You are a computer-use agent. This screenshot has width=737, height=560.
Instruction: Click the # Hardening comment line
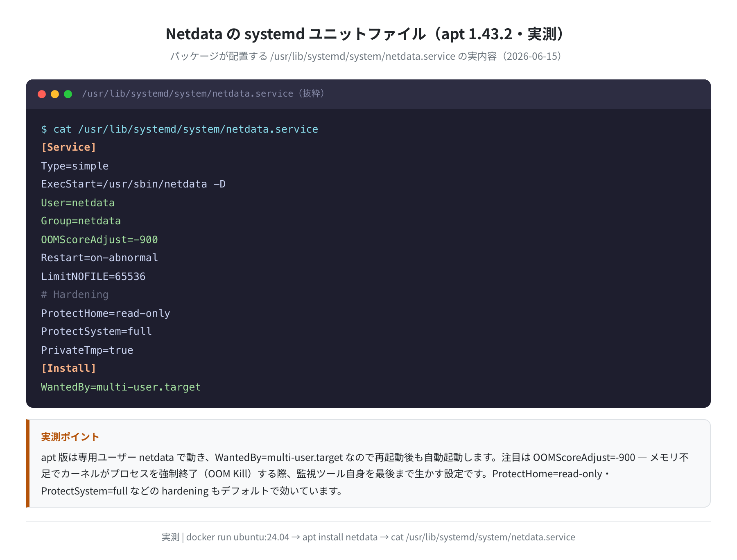coord(75,295)
